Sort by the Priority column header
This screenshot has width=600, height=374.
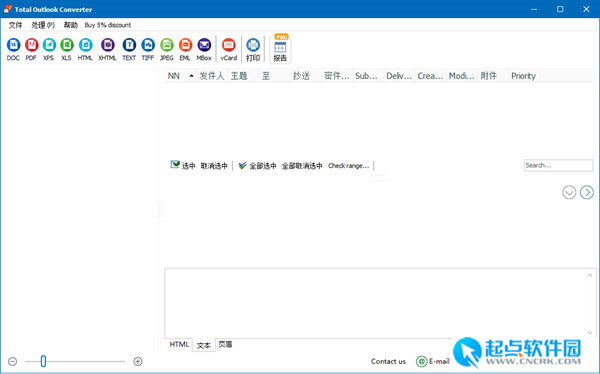pos(523,76)
